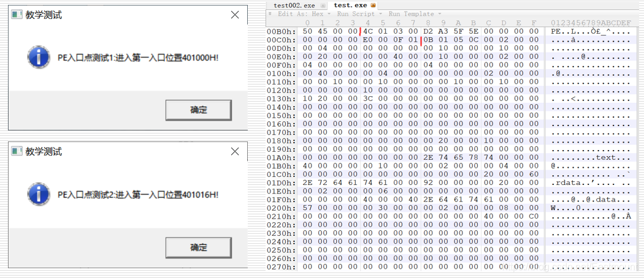The width and height of the screenshot is (644, 278).
Task: Click hex byte 5F in row 00B0h
Action: coord(458,32)
